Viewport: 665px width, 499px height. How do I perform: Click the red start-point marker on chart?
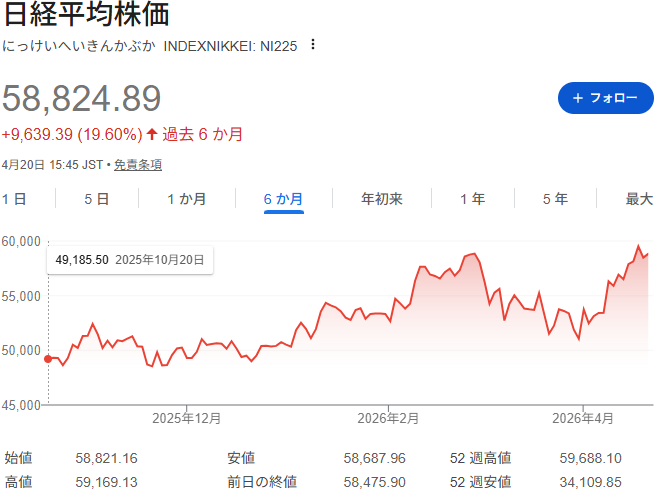48,359
